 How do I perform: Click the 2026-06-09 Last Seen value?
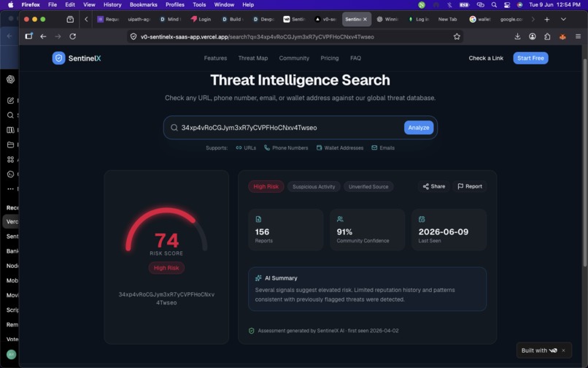[x=444, y=231]
